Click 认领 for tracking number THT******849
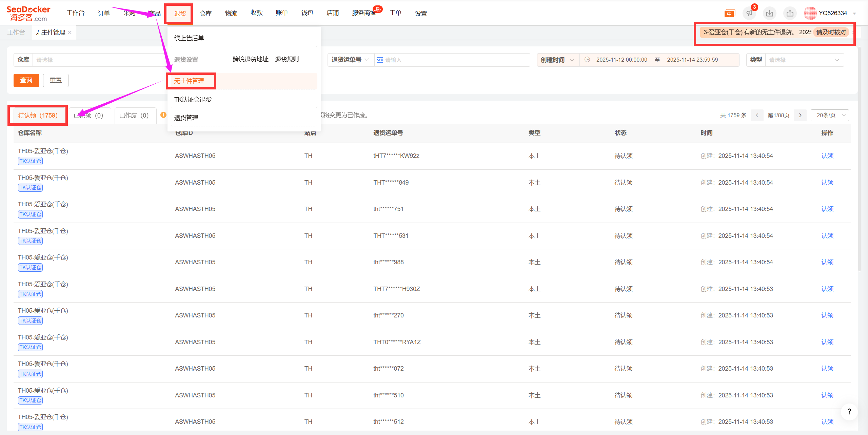 pyautogui.click(x=827, y=183)
